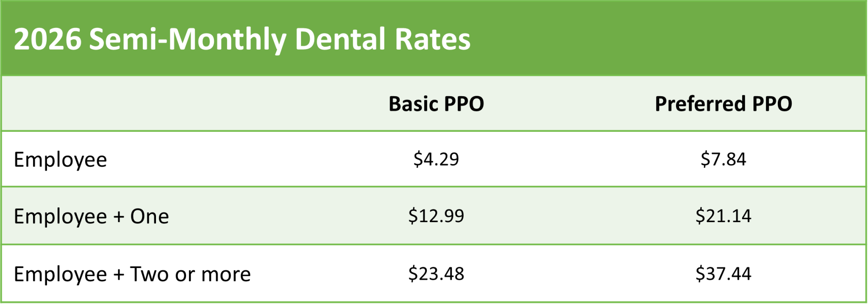Select the $12.99 rate cell
The image size is (868, 304).
[x=436, y=216]
